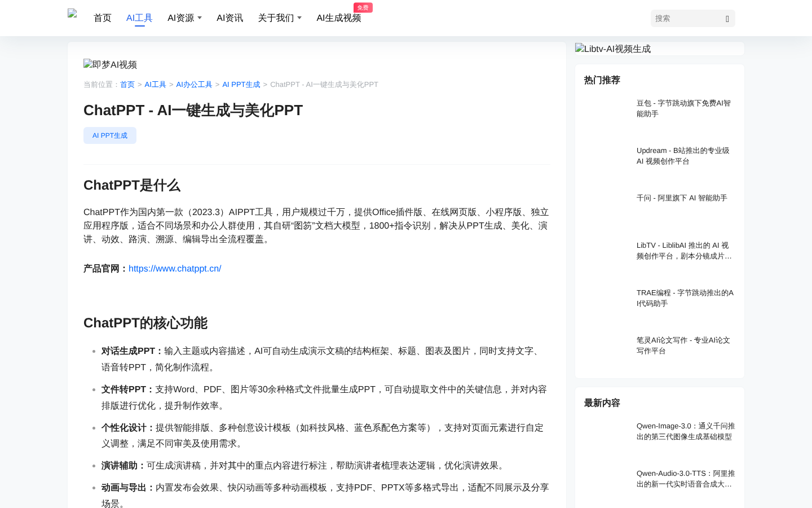This screenshot has width=812, height=508.
Task: Click the page title ChatPPT - AI一键生成与美化PPT
Action: point(193,110)
